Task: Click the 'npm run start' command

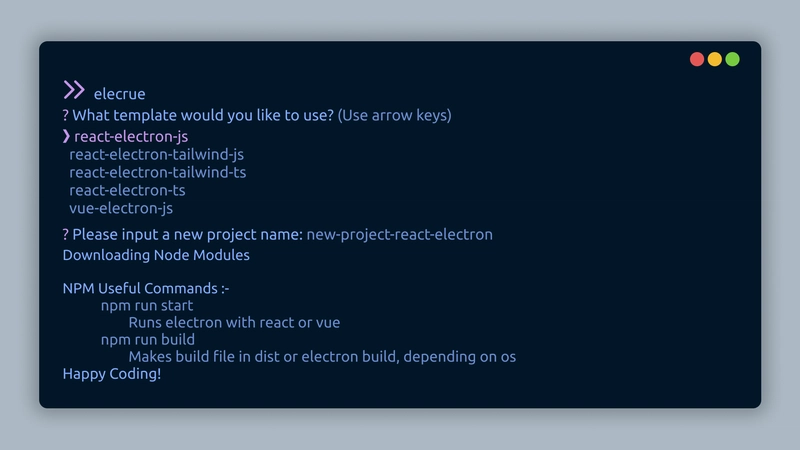Action: pos(147,306)
